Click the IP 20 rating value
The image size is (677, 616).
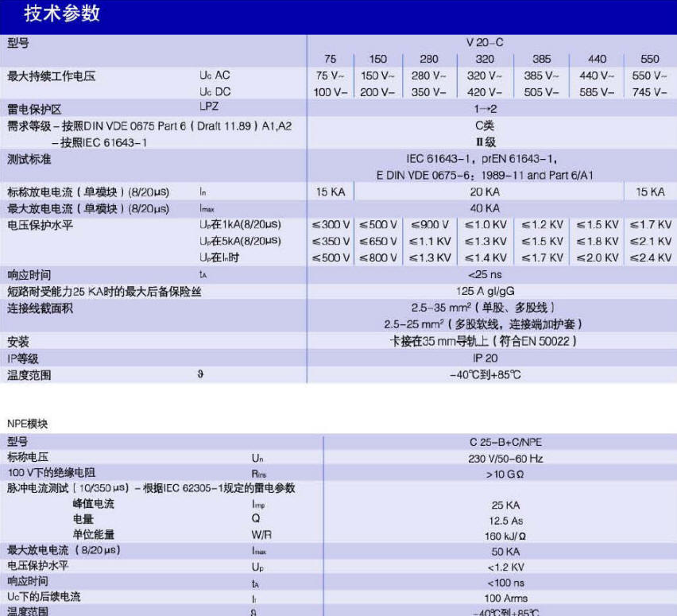[485, 358]
